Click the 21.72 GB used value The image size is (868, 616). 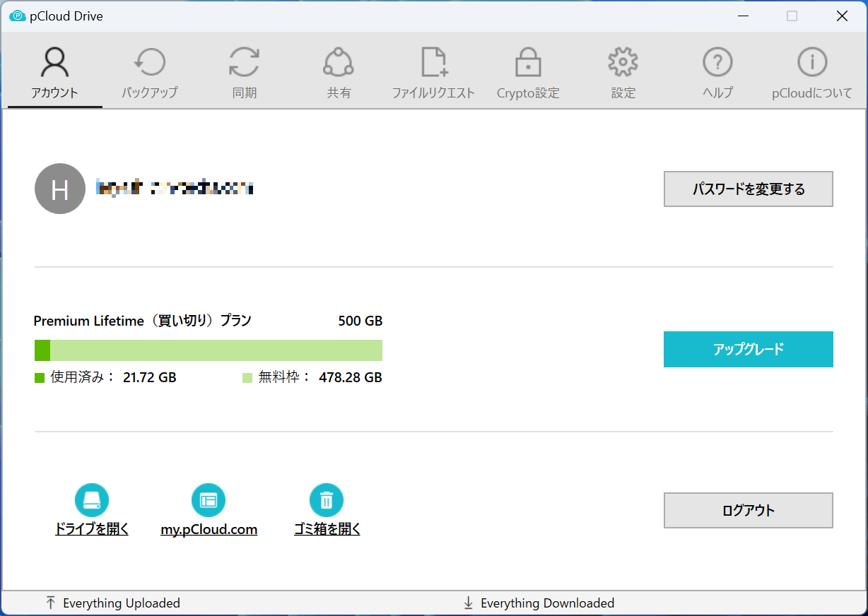(150, 377)
